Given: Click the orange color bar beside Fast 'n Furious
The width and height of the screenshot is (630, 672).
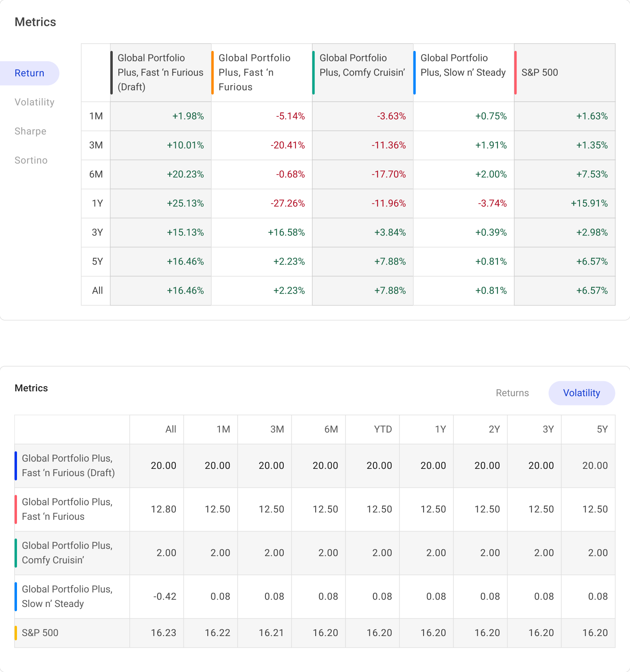Looking at the screenshot, I should 213,73.
